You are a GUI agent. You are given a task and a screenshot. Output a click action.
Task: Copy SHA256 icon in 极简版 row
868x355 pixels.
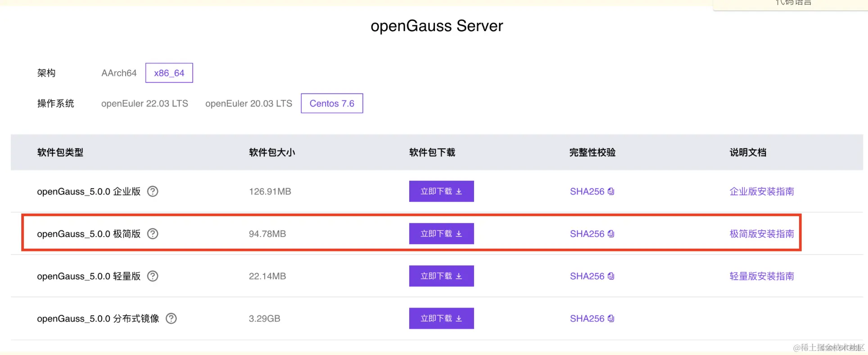pyautogui.click(x=611, y=234)
